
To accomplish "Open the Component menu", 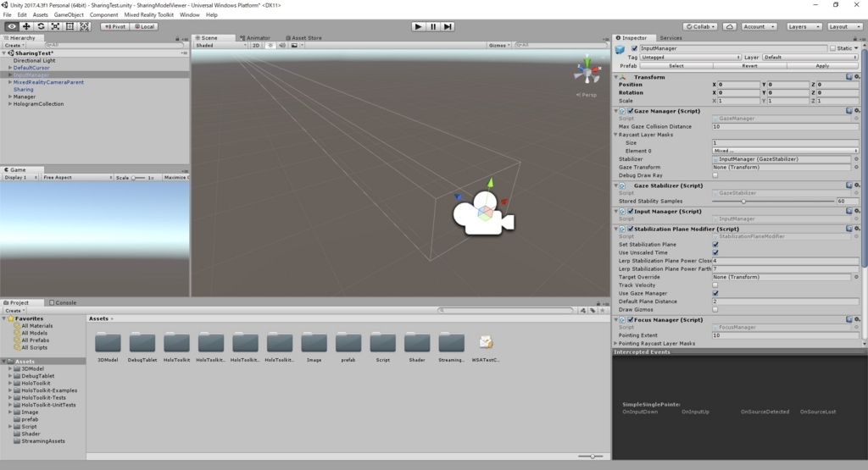I will coord(103,15).
